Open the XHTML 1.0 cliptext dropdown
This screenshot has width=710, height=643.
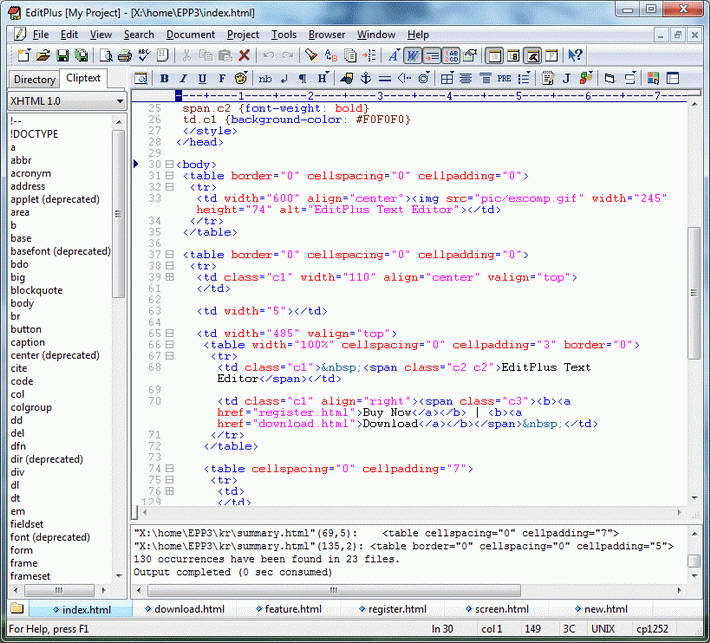tap(120, 101)
